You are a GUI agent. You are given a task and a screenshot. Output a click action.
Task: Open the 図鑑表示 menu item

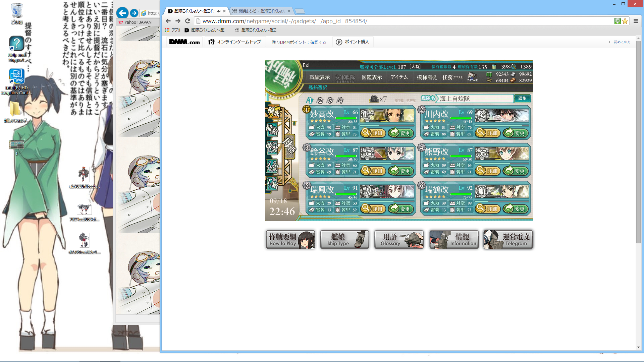[x=372, y=77]
